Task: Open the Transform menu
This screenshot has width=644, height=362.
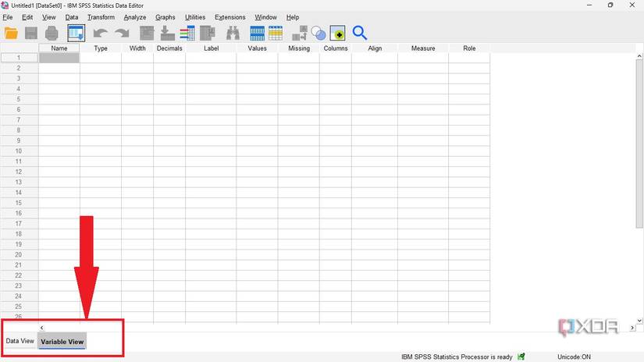Action: coord(101,17)
